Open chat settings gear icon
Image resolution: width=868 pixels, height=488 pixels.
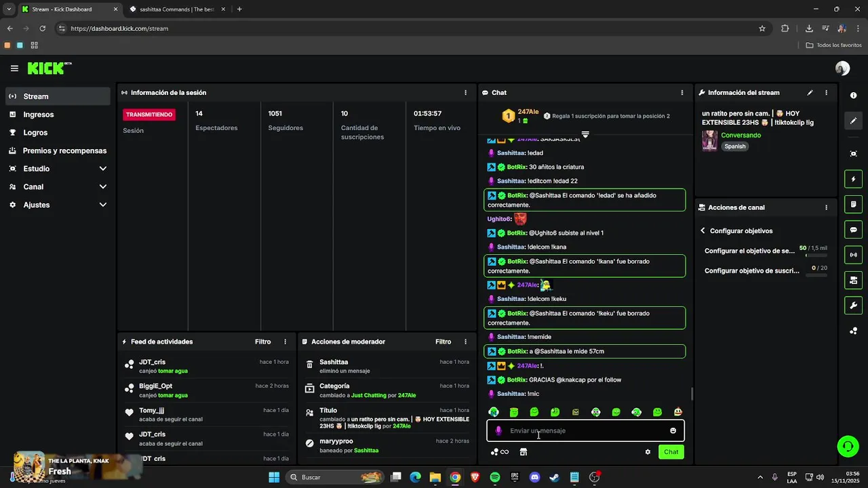point(648,452)
